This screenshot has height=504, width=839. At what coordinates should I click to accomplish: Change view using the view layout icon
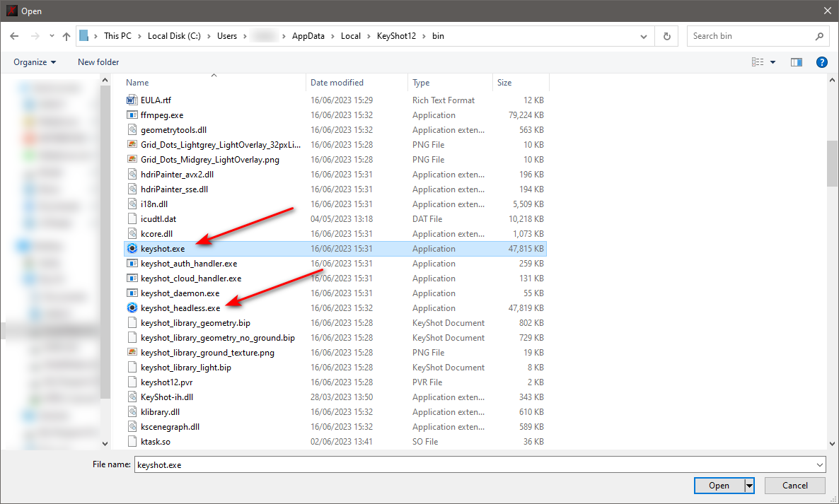coord(758,62)
